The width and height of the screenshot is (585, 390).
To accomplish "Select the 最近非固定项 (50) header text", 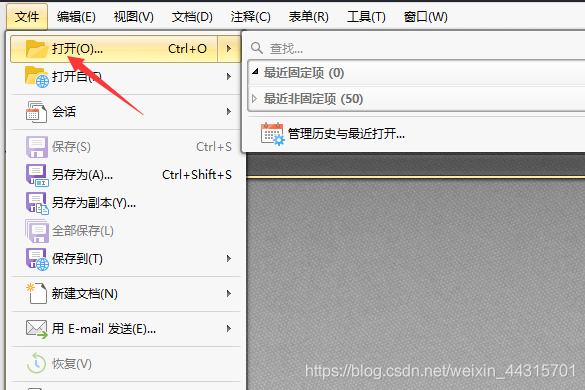I will pyautogui.click(x=313, y=99).
